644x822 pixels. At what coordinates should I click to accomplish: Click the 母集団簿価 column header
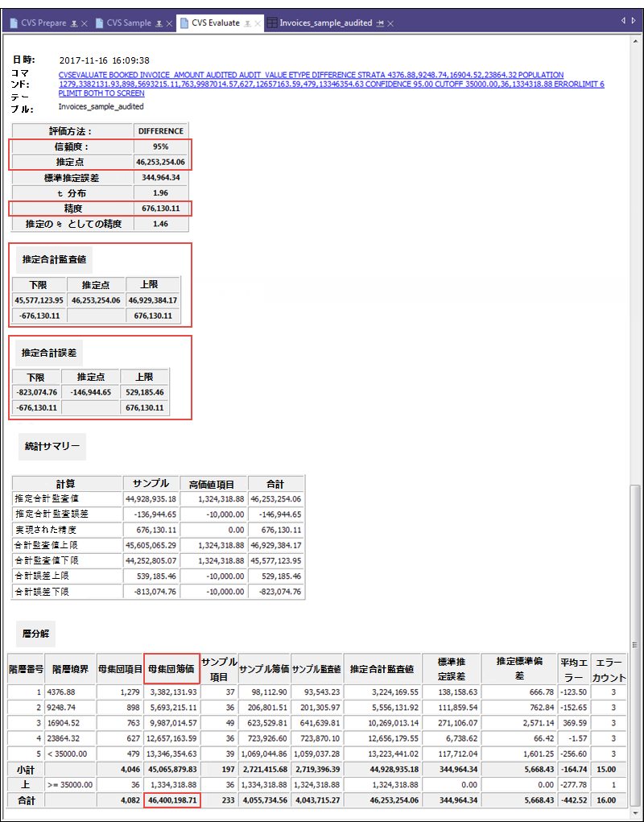click(x=172, y=667)
